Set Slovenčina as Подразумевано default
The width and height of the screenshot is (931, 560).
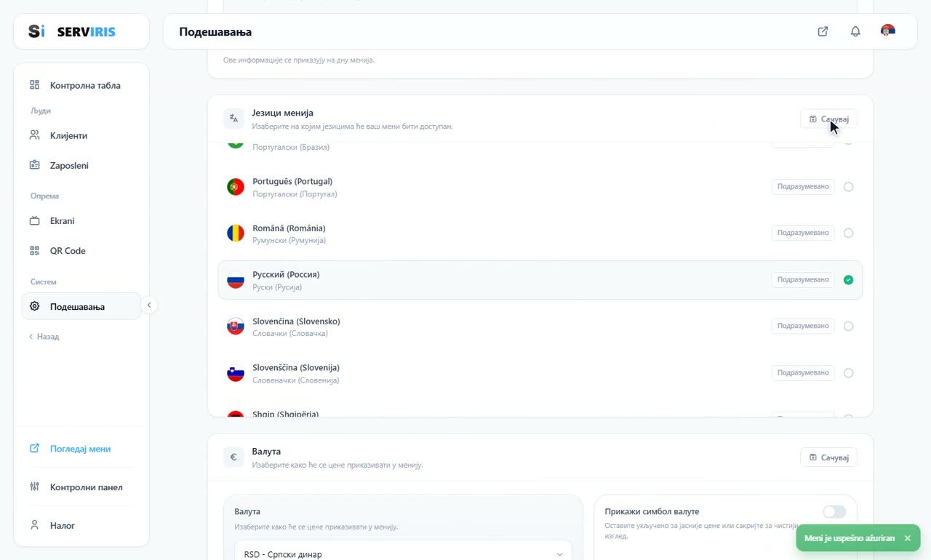click(803, 326)
